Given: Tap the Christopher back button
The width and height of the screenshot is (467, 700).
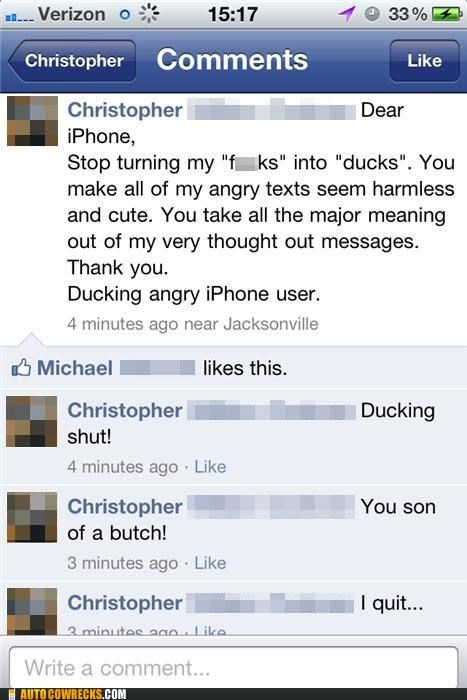Looking at the screenshot, I should (72, 61).
